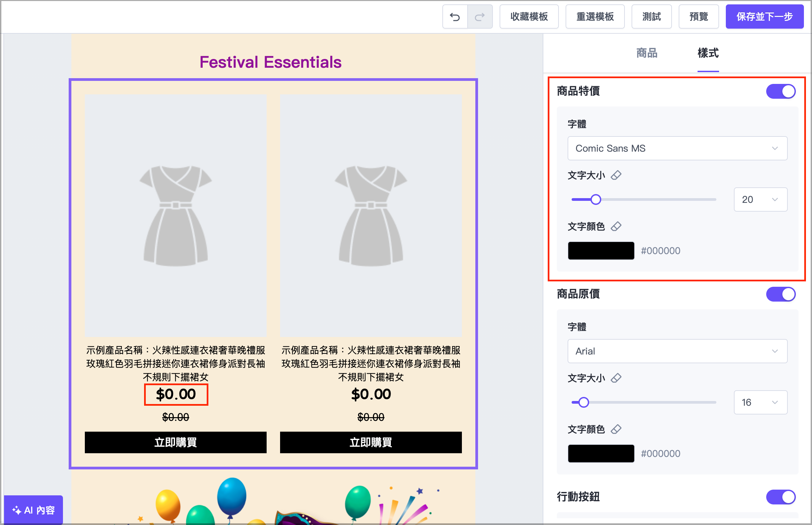The image size is (812, 525).
Task: Expand the font size 20 dropdown
Action: click(760, 199)
